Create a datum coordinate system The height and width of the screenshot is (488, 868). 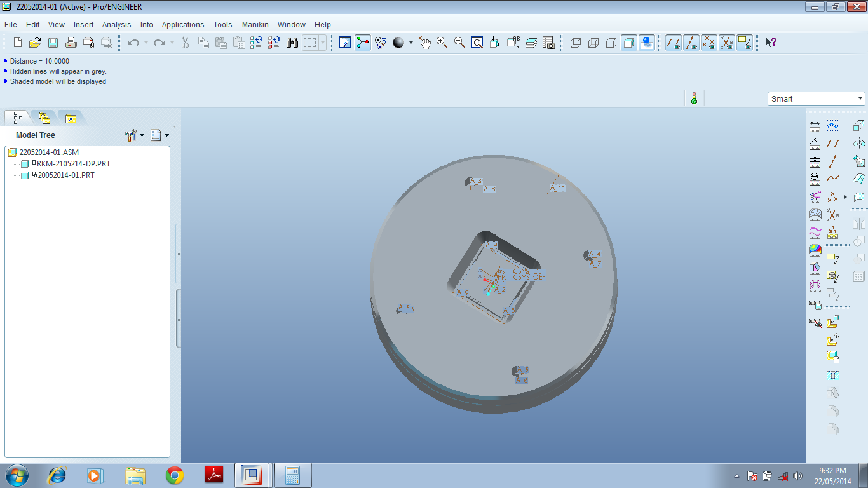[833, 215]
